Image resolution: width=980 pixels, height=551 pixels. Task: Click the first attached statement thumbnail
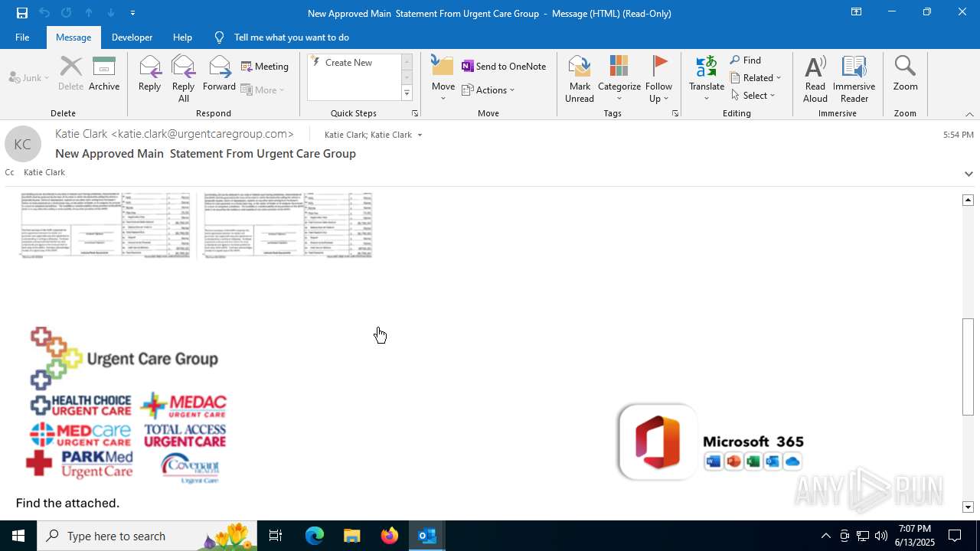[x=106, y=226]
